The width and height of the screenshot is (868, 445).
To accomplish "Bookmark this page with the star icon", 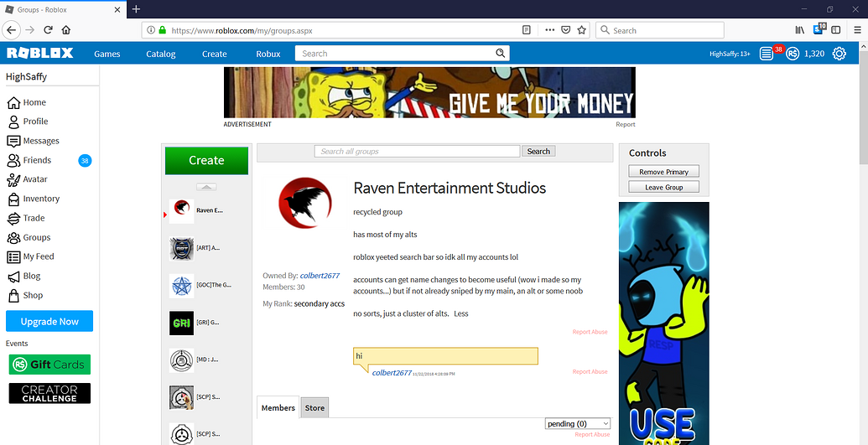I will tap(581, 30).
